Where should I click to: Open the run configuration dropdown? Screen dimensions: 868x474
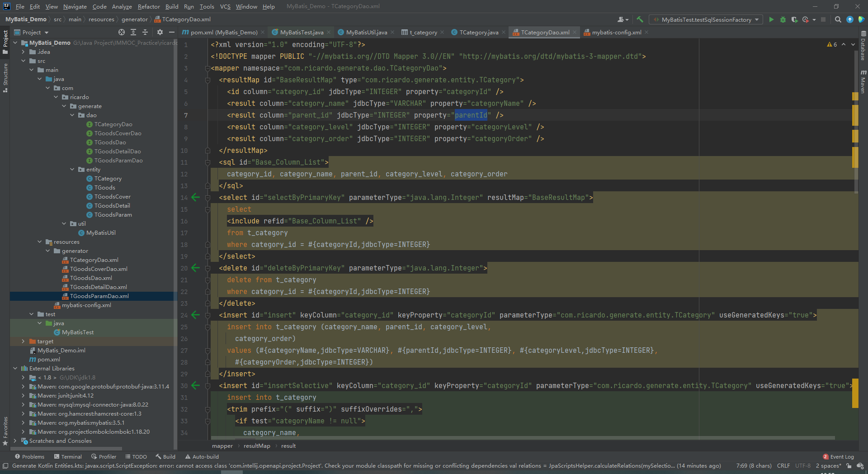click(x=706, y=19)
